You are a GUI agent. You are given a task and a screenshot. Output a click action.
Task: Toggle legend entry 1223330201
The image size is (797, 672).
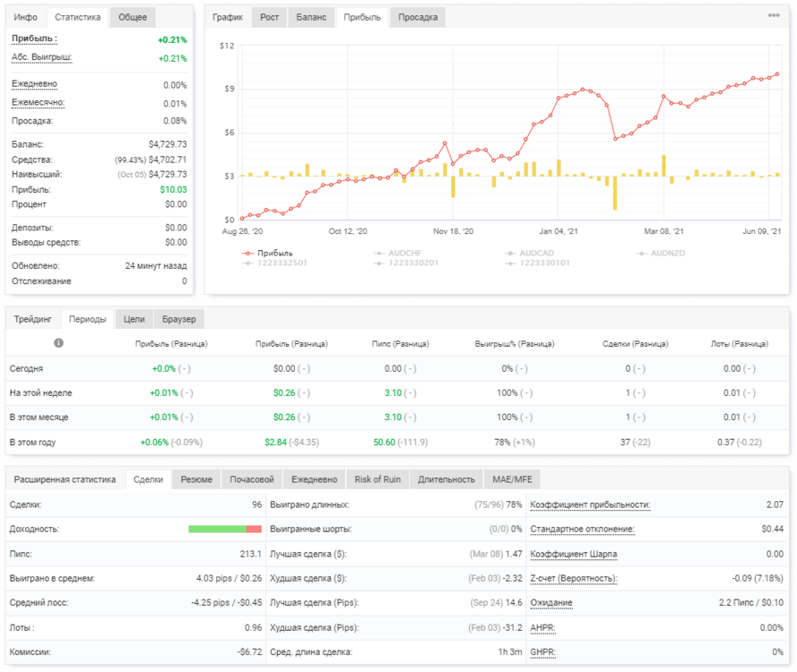point(405,263)
